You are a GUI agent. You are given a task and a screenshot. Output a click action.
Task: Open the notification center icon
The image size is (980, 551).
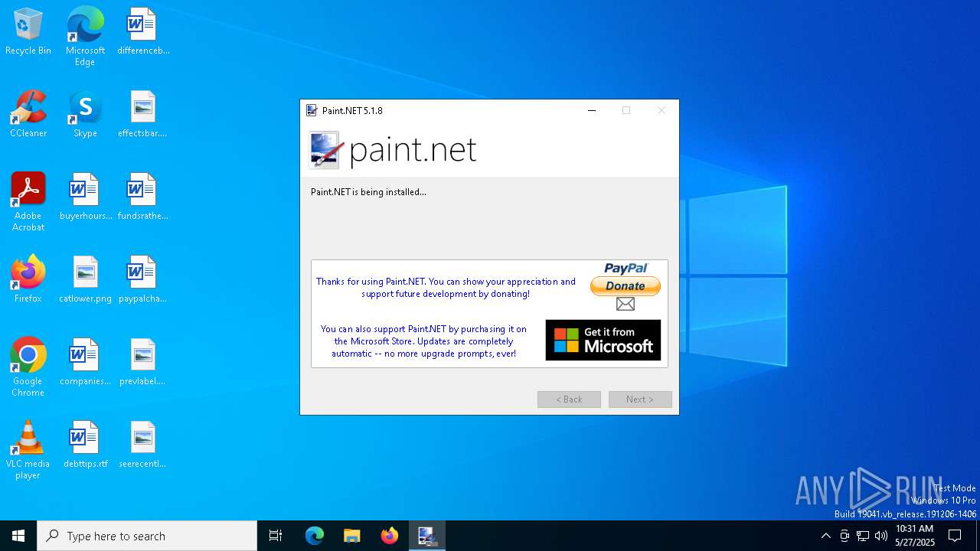(x=955, y=536)
